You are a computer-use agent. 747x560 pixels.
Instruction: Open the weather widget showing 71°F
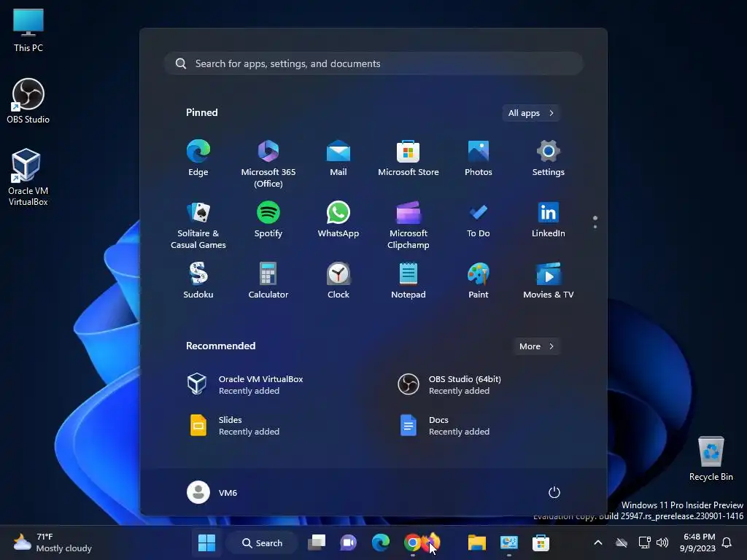(x=52, y=542)
